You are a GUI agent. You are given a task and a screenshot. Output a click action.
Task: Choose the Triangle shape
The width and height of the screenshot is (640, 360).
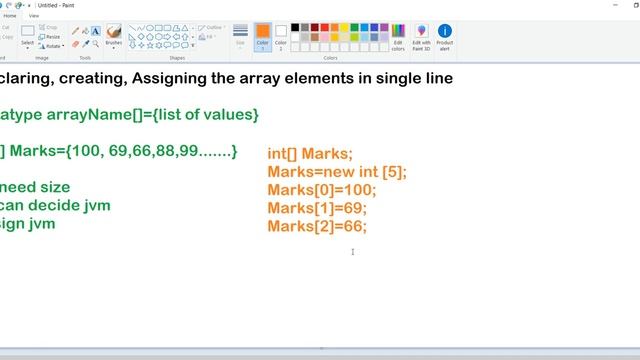(x=185, y=28)
